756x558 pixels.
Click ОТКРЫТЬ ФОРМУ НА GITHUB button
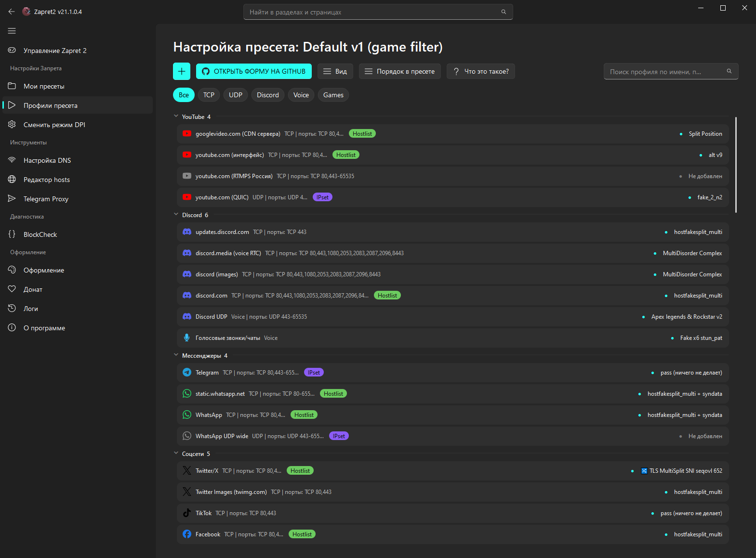pyautogui.click(x=254, y=71)
